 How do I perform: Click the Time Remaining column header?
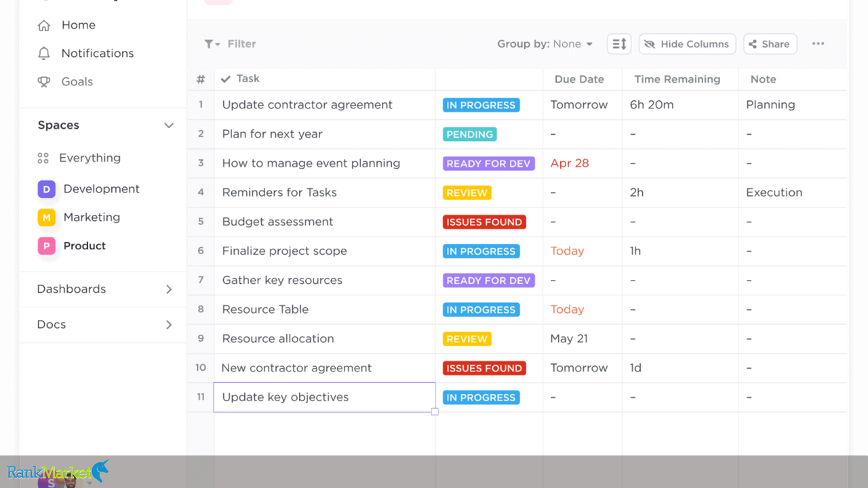(677, 79)
